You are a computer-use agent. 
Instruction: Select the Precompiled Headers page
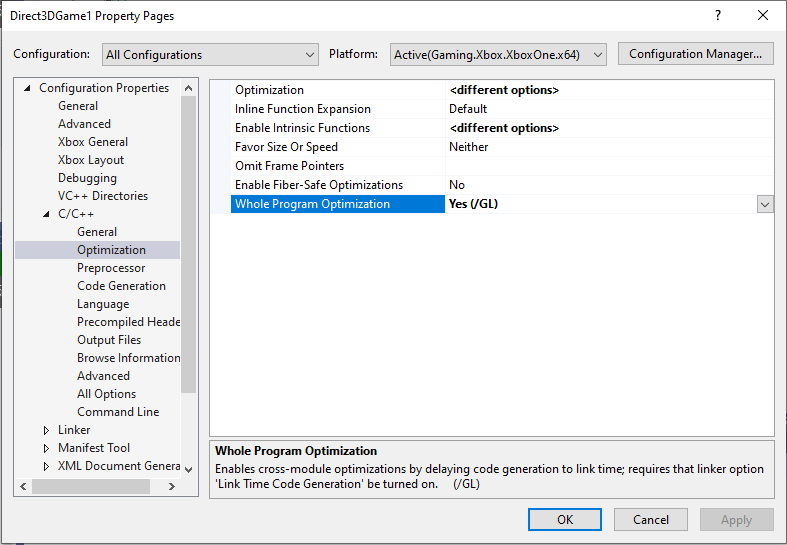click(128, 322)
